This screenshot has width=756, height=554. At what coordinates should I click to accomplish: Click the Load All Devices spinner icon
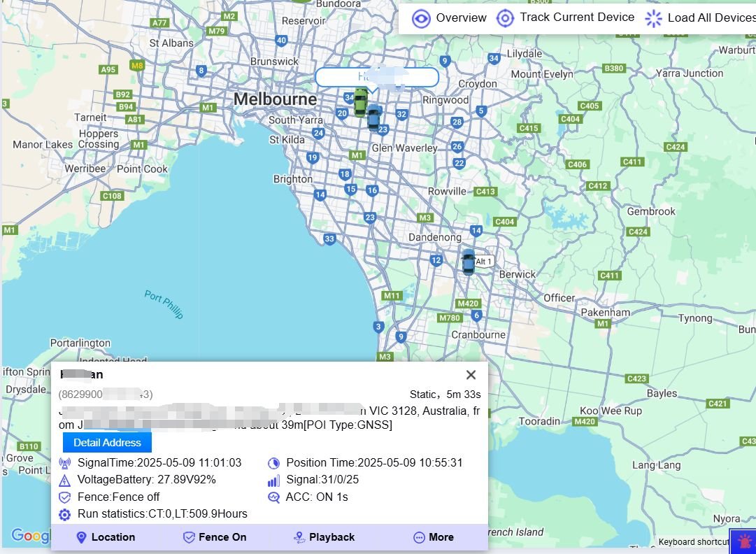click(653, 18)
